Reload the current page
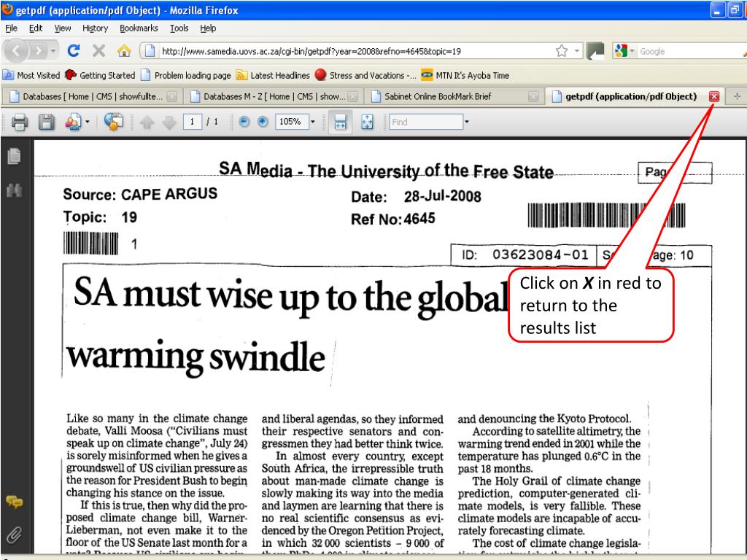The height and width of the screenshot is (560, 747). pyautogui.click(x=74, y=50)
